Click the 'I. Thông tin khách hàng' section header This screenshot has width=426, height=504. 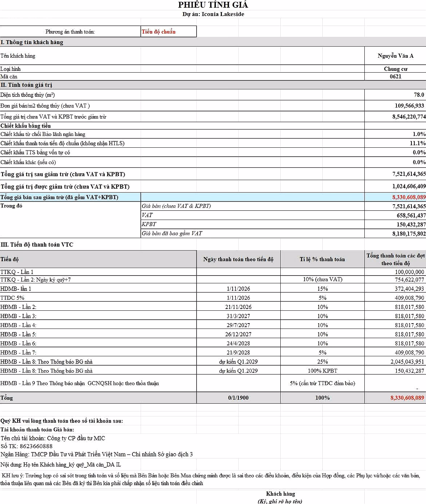(x=32, y=42)
